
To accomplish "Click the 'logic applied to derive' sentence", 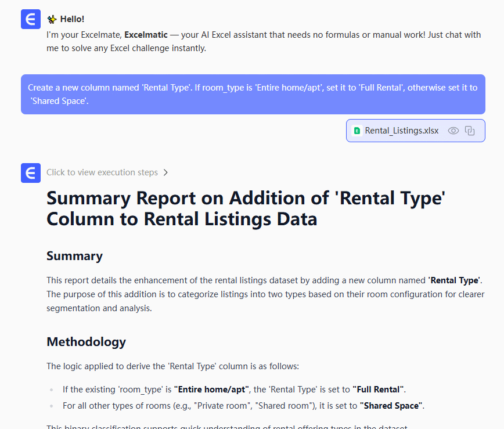I will [172, 366].
